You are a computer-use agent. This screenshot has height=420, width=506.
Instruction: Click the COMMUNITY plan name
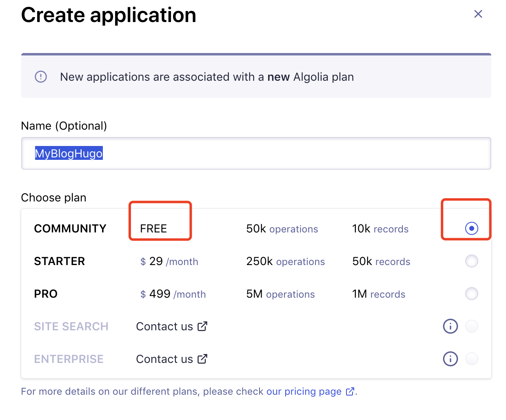coord(70,228)
